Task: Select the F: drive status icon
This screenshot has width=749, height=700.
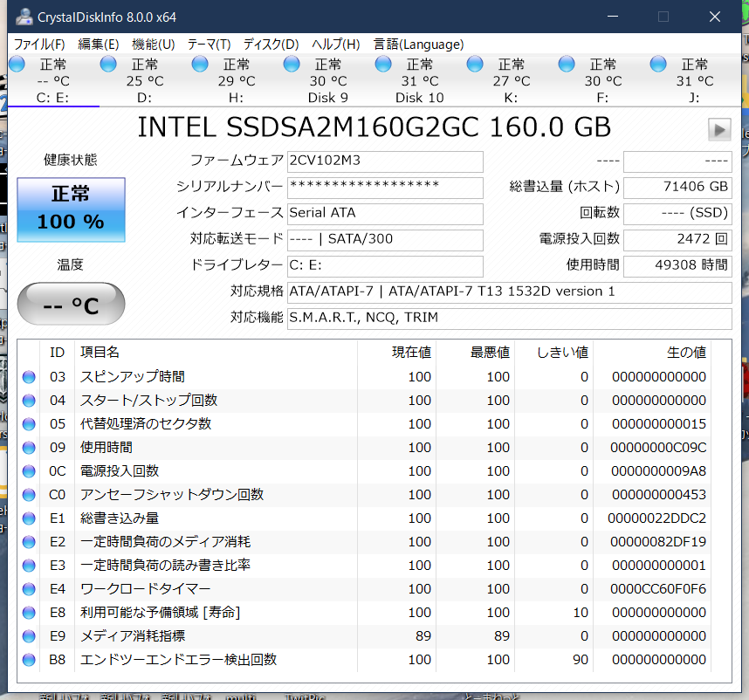Action: [567, 65]
